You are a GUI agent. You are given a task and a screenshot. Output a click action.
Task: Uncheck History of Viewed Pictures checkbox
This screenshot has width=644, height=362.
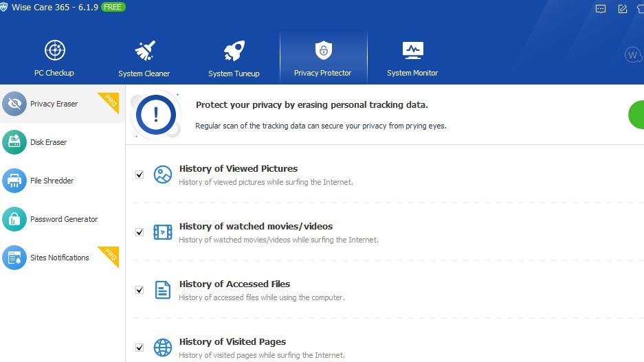[140, 174]
